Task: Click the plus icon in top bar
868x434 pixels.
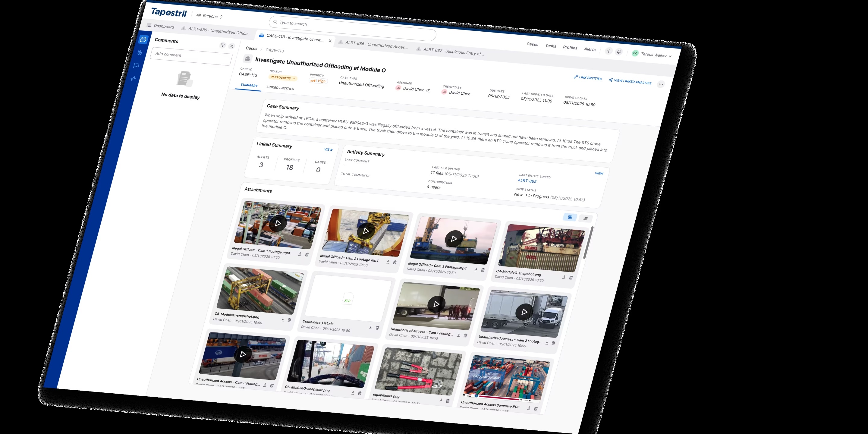Action: pos(609,51)
